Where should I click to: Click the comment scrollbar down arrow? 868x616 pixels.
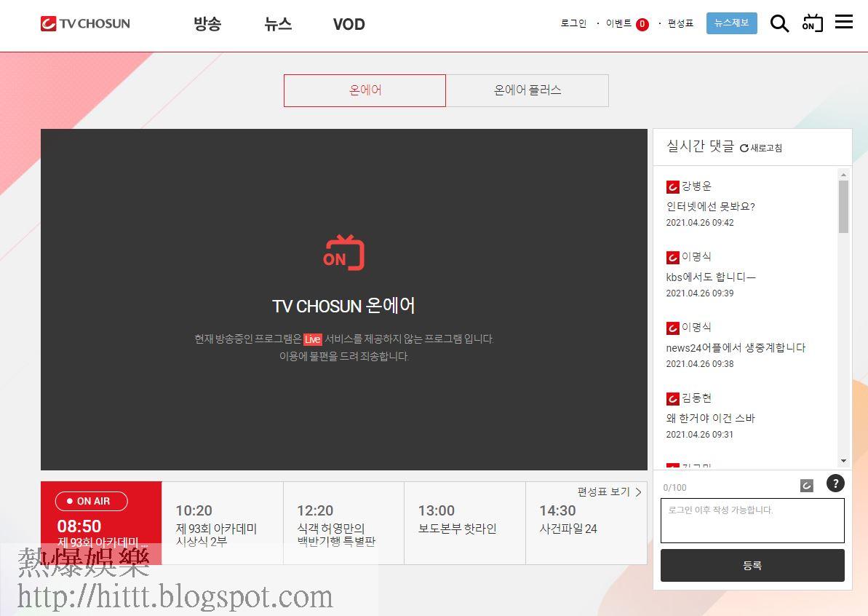tap(844, 461)
